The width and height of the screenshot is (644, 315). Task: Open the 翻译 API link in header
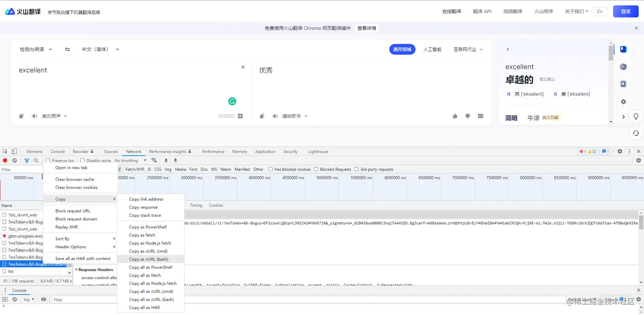[x=482, y=11]
